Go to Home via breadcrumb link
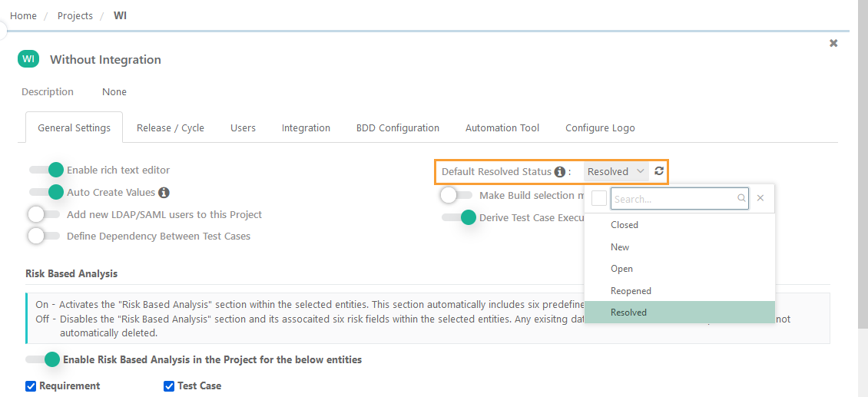This screenshot has height=397, width=868. coord(23,15)
